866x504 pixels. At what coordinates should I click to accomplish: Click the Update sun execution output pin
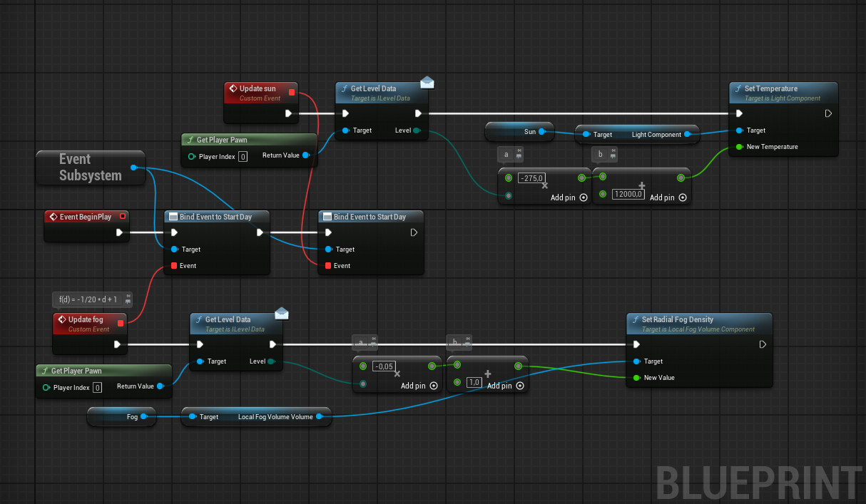click(x=288, y=113)
